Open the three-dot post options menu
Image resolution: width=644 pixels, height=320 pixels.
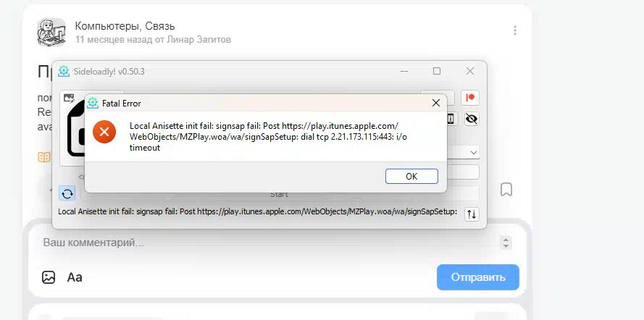point(514,30)
